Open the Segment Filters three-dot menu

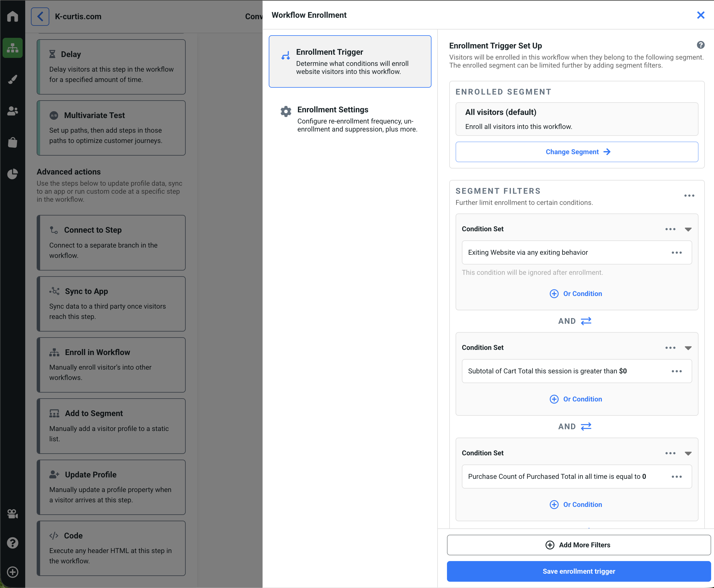689,195
